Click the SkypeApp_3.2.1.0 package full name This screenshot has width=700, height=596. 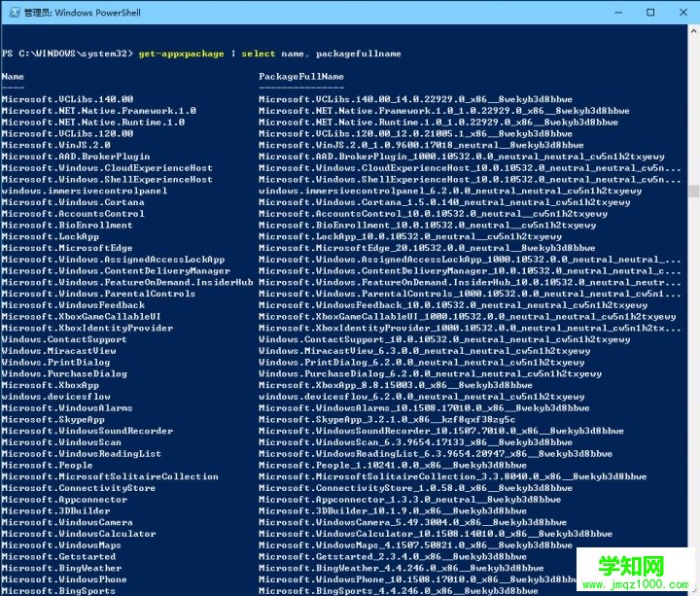(x=387, y=420)
